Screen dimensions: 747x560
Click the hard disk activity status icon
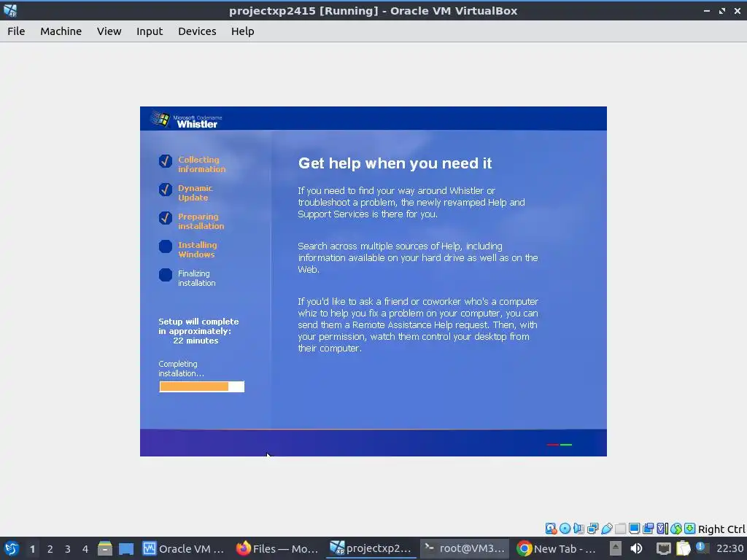click(551, 529)
